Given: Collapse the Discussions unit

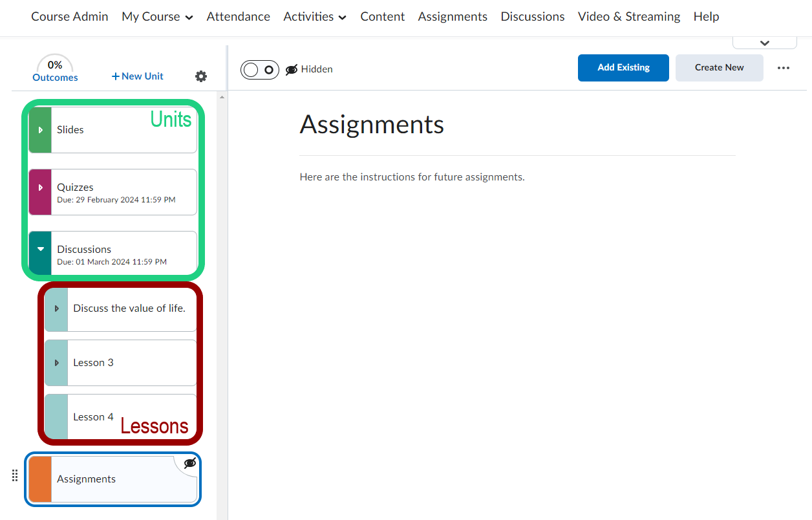Looking at the screenshot, I should pos(40,249).
